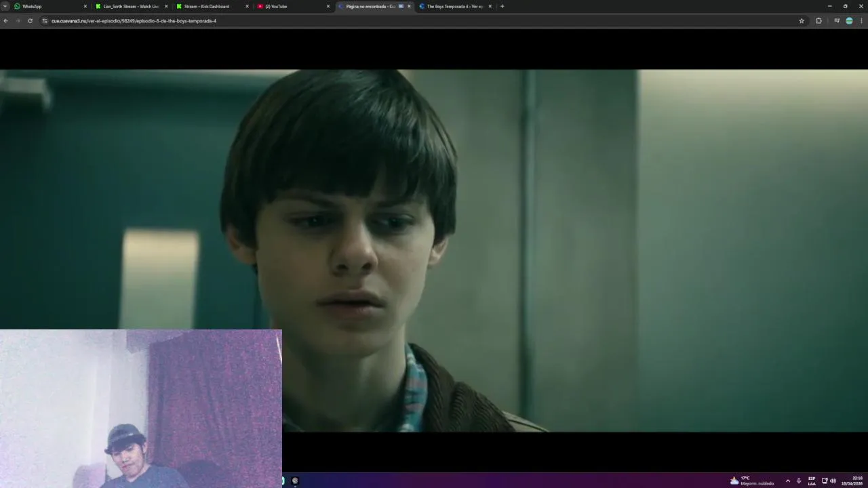Open the weather widget showing 17°C
Image resolution: width=868 pixels, height=488 pixels.
coord(752,481)
